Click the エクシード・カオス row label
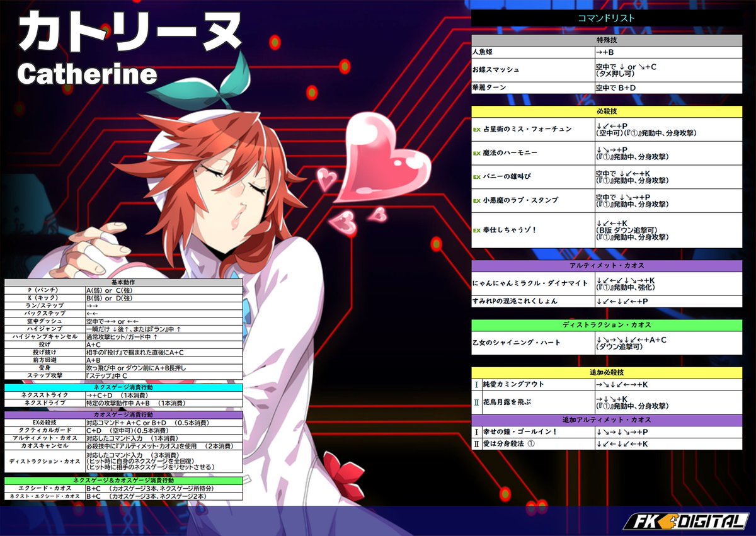The width and height of the screenshot is (756, 536). tap(45, 488)
